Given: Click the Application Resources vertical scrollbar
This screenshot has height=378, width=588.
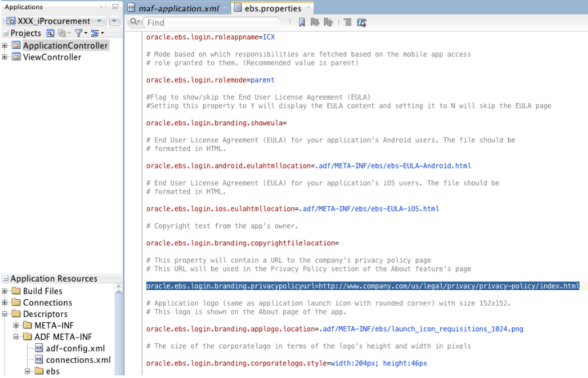Looking at the screenshot, I should pos(119,333).
